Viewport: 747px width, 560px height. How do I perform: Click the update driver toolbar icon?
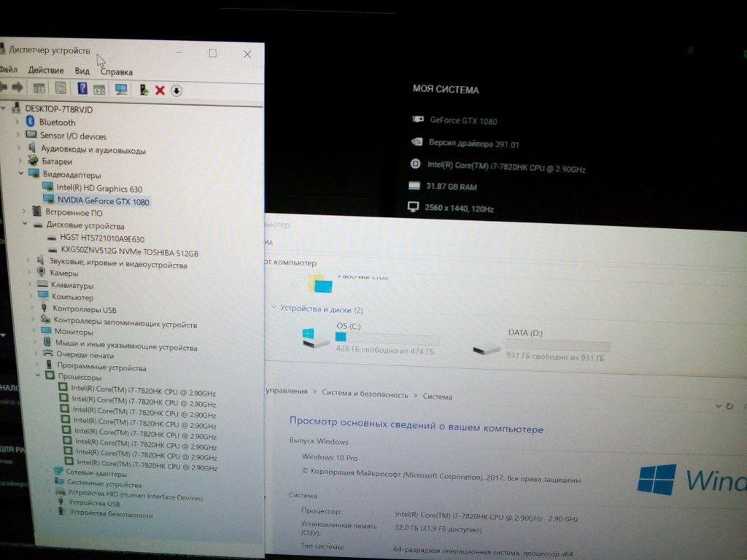point(144,90)
